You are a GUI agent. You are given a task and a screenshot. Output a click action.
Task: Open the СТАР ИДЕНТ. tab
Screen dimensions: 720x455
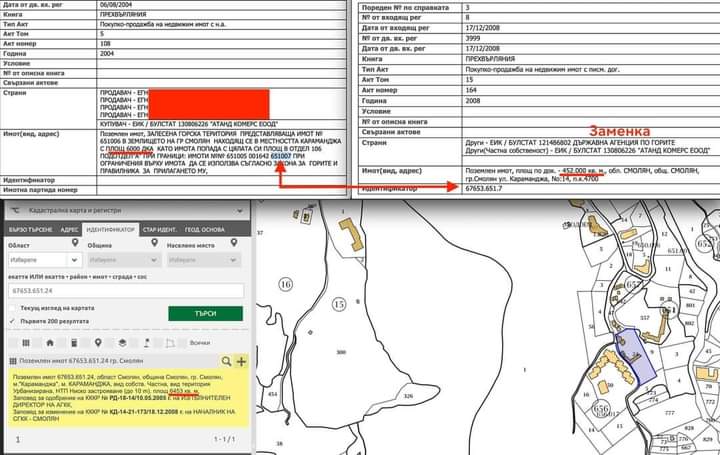tap(160, 230)
